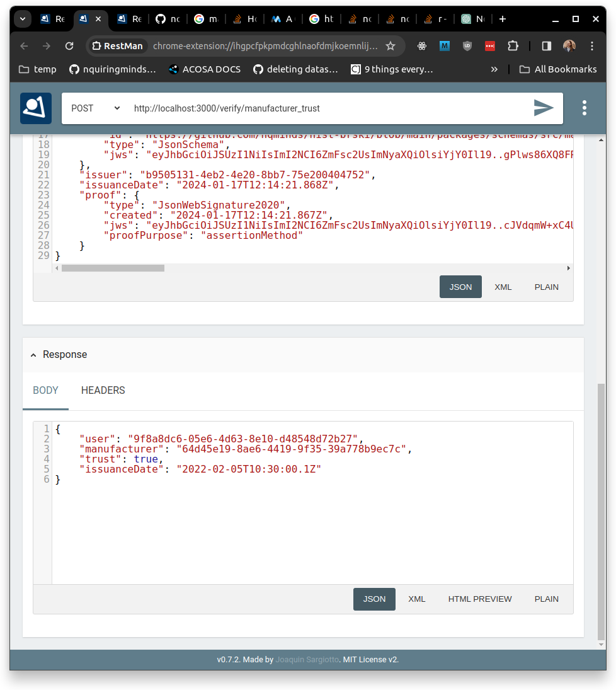Click the "proofPurpose" line in request body

pos(203,236)
